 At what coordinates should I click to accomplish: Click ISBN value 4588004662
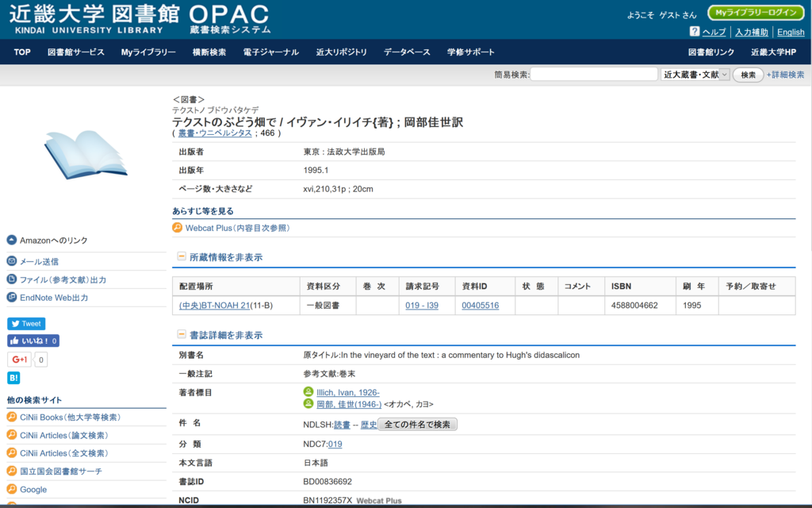634,306
